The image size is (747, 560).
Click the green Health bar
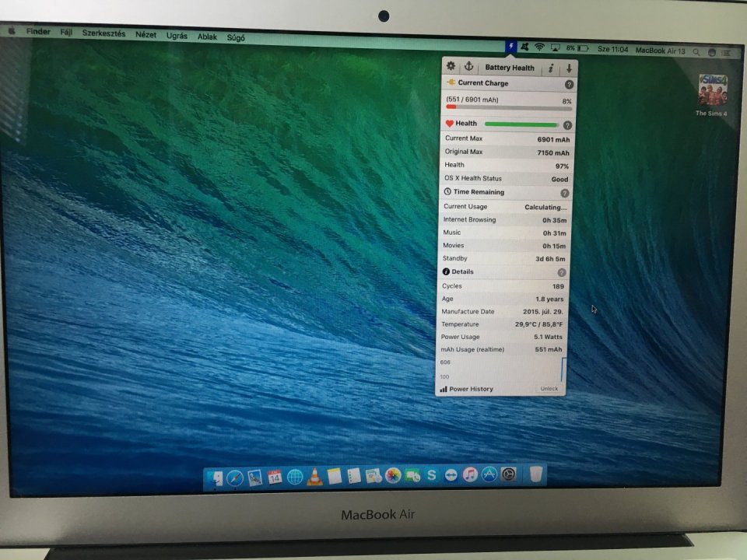pos(521,124)
